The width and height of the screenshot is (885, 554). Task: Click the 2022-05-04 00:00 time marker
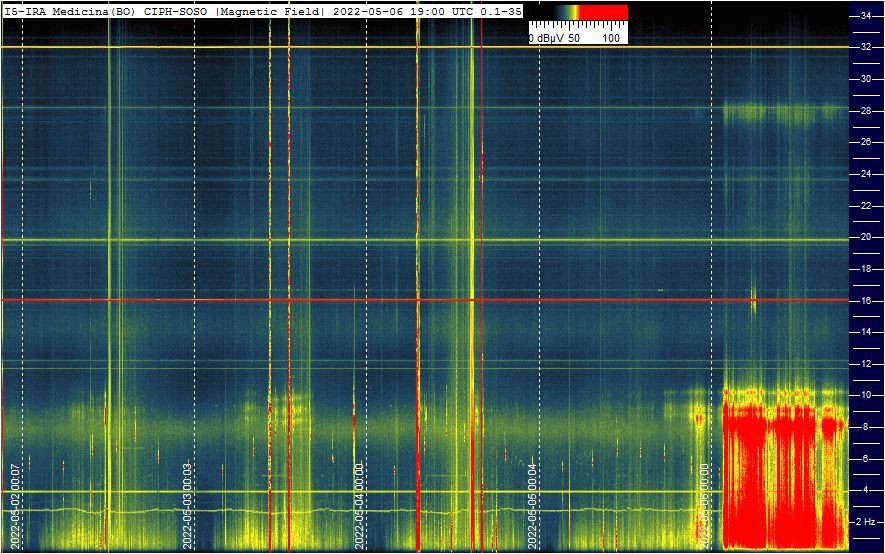click(359, 506)
